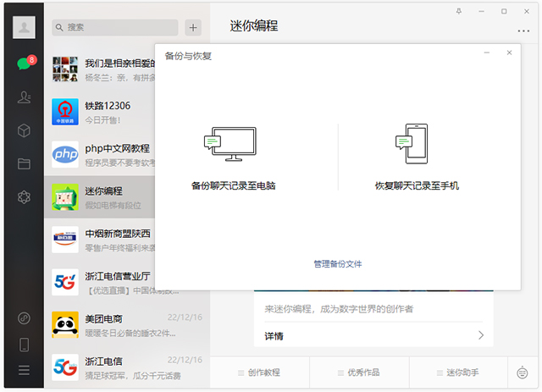Open the Contacts icon in sidebar
Image resolution: width=542 pixels, height=392 pixels.
[24, 97]
